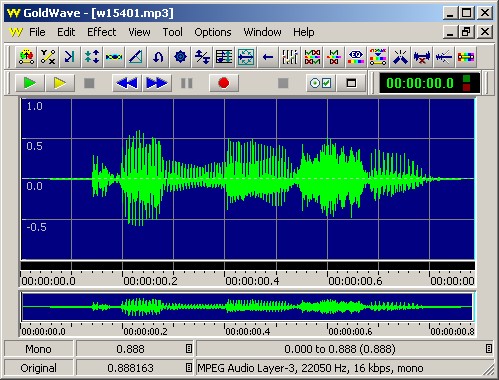Viewport: 499px width, 380px height.
Task: Click the 00:00:00.6 mark on main time ruler
Action: click(x=355, y=281)
